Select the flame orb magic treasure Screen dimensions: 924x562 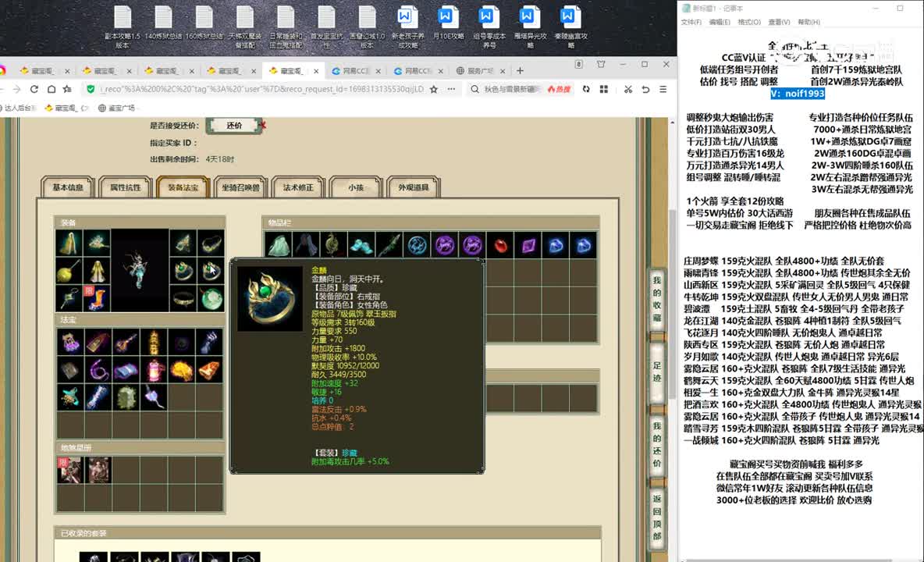[x=182, y=370]
